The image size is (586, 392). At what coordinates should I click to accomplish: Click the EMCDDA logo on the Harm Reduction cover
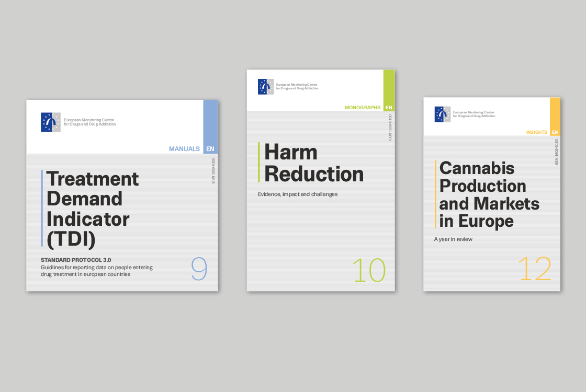pos(266,87)
